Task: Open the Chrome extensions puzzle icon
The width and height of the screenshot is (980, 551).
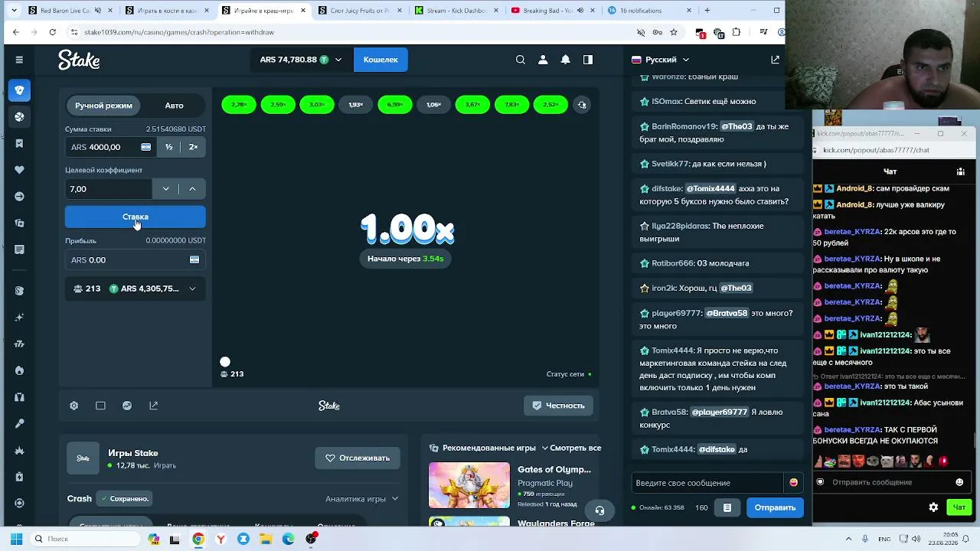Action: click(x=737, y=32)
